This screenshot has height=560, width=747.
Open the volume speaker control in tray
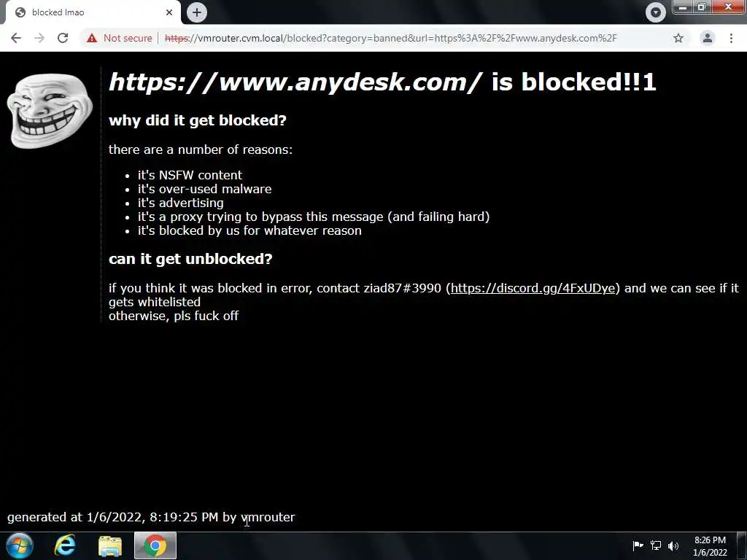(x=673, y=545)
